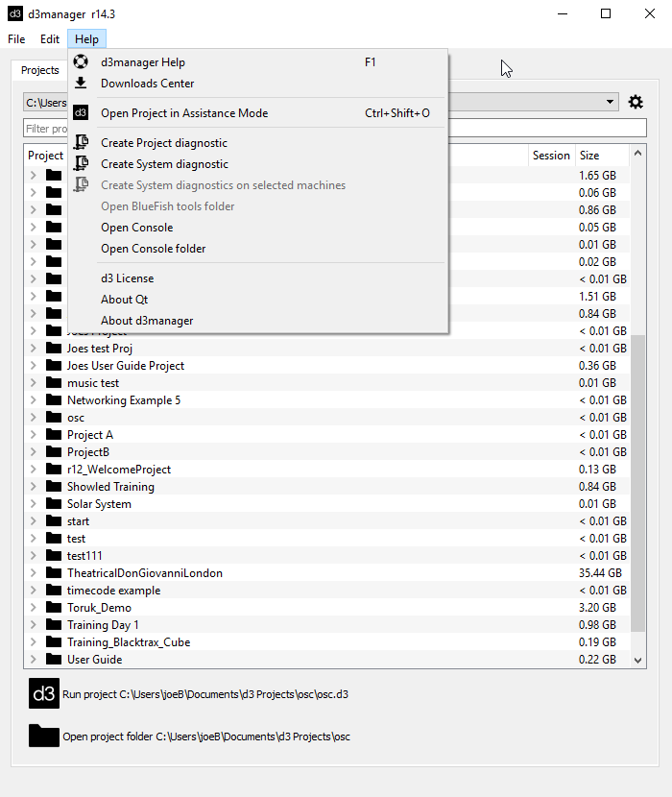
Task: Expand the timecode example row
Action: (33, 591)
